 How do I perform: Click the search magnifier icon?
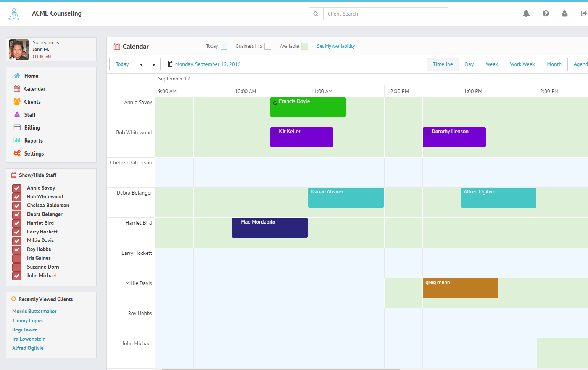[316, 14]
